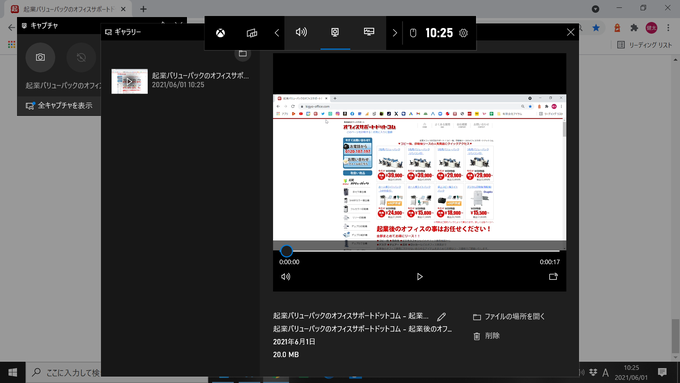
Task: Rename the capture with the pencil icon
Action: 441,317
